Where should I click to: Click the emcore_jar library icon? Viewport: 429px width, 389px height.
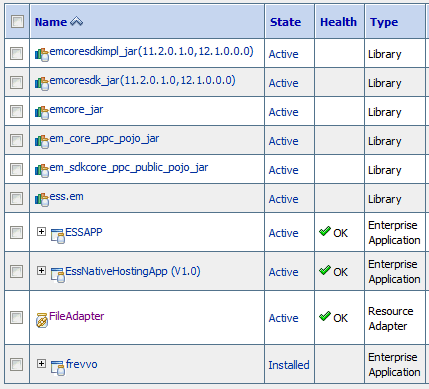coord(42,112)
